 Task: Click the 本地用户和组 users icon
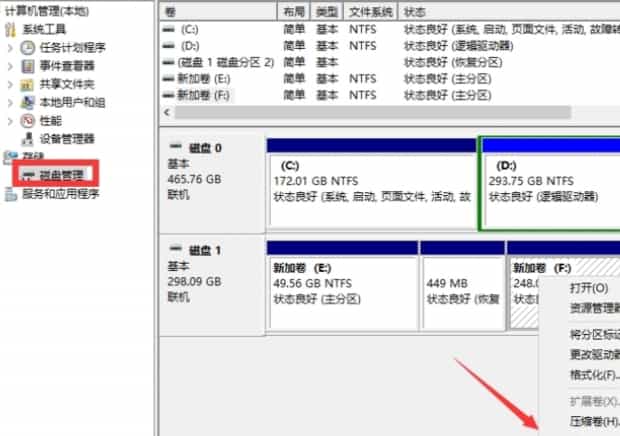click(29, 102)
